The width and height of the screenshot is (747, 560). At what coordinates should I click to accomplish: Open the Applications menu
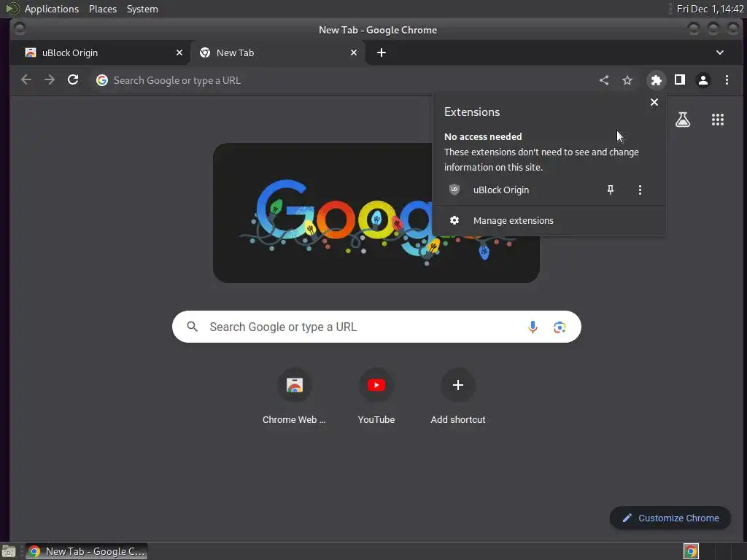[52, 9]
